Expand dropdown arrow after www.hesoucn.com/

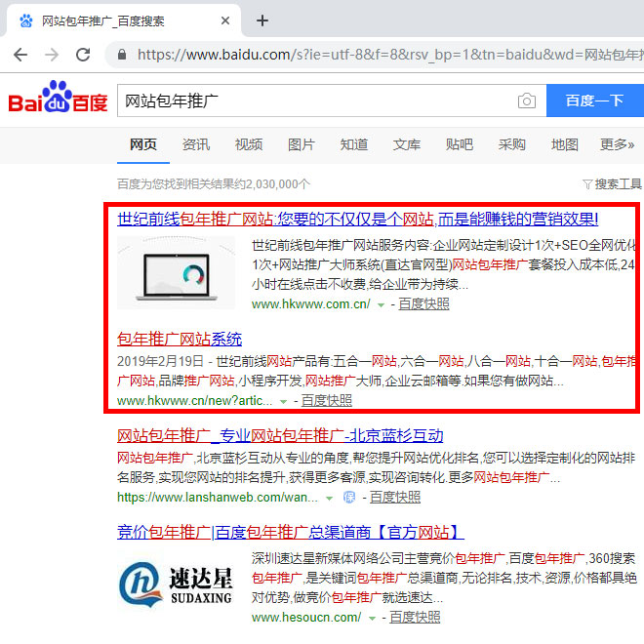click(x=372, y=618)
